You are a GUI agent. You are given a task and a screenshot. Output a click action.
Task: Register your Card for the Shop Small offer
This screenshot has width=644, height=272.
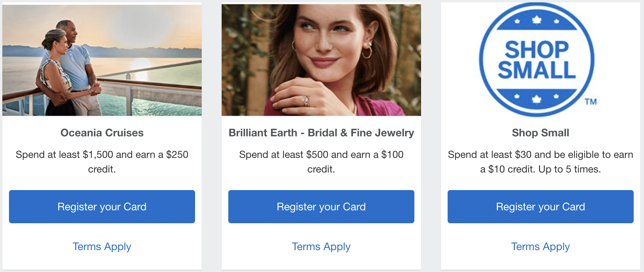(x=541, y=207)
